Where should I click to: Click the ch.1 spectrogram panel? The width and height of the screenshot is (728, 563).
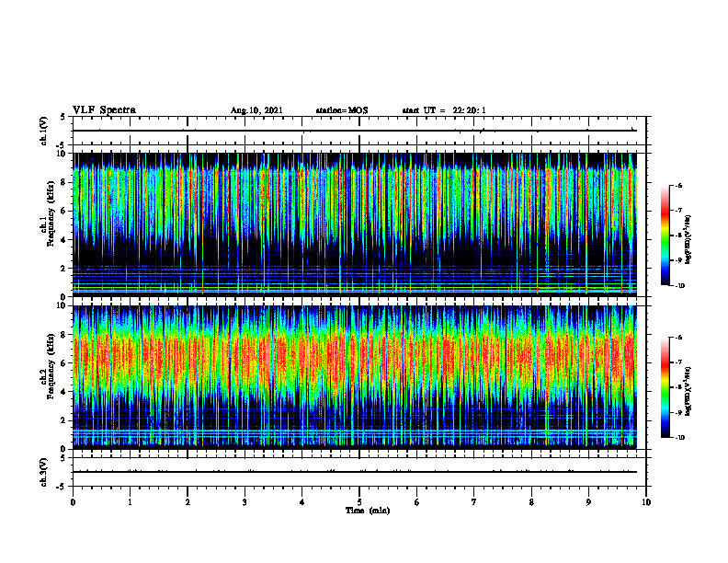(355, 224)
